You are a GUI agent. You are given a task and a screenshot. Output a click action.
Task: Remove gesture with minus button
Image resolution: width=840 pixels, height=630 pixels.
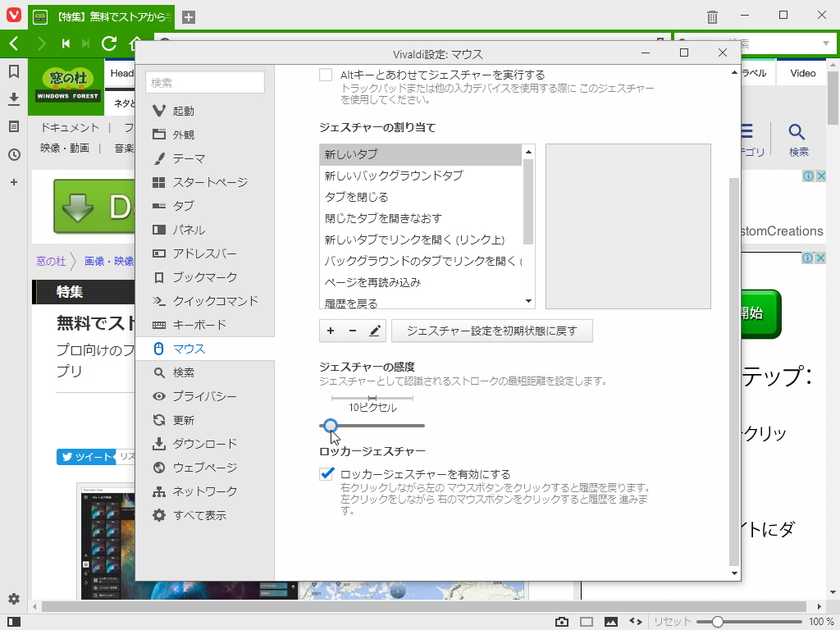tap(353, 331)
